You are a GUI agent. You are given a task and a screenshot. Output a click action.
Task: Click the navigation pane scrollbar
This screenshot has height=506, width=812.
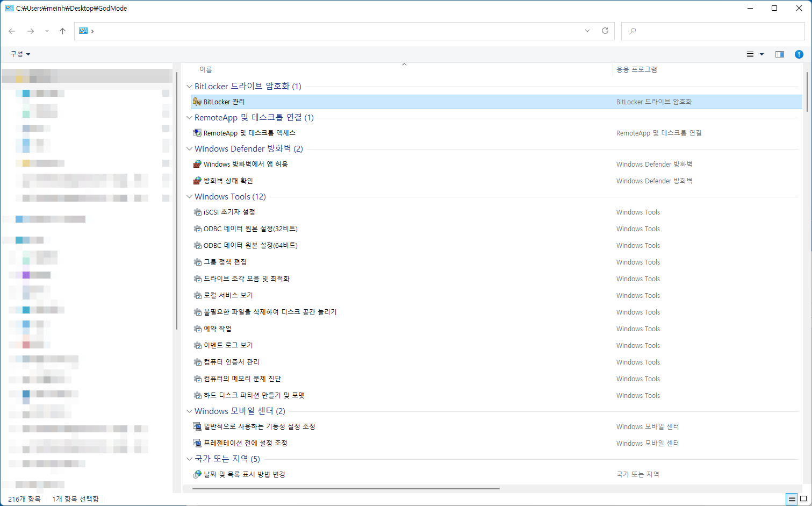[177, 201]
